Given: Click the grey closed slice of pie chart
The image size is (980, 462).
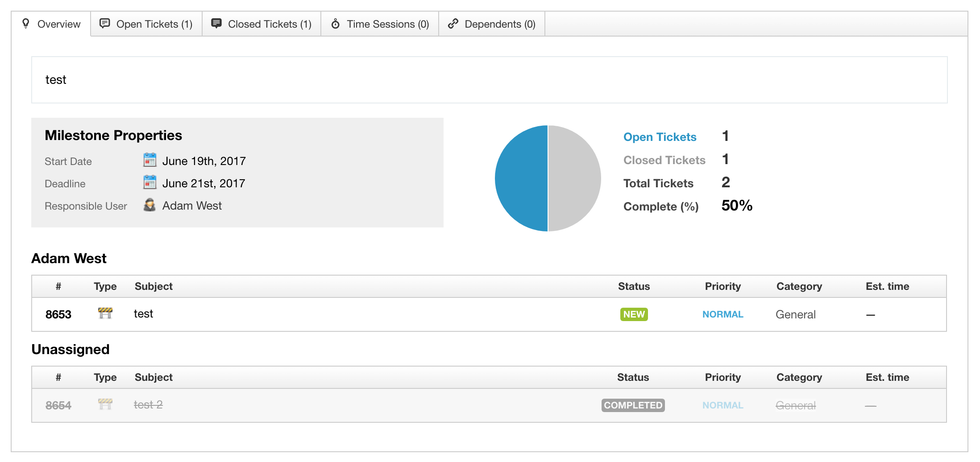Looking at the screenshot, I should [x=574, y=178].
